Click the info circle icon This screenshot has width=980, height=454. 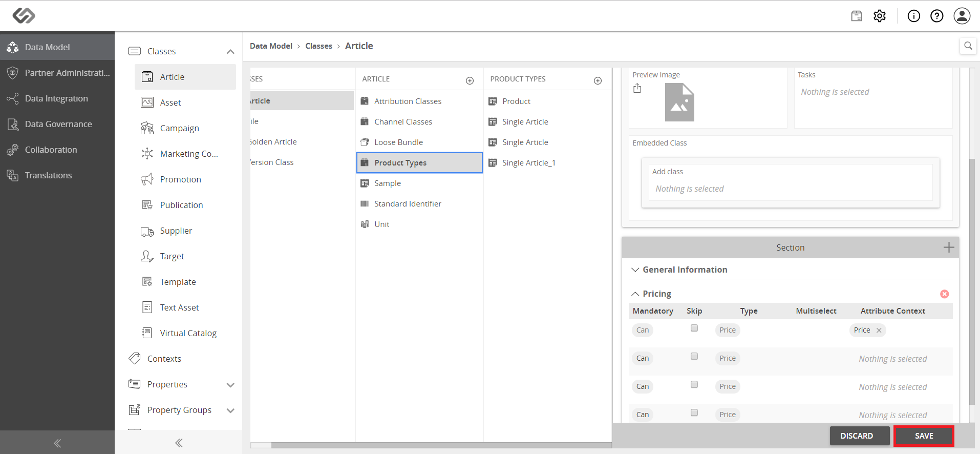coord(914,16)
